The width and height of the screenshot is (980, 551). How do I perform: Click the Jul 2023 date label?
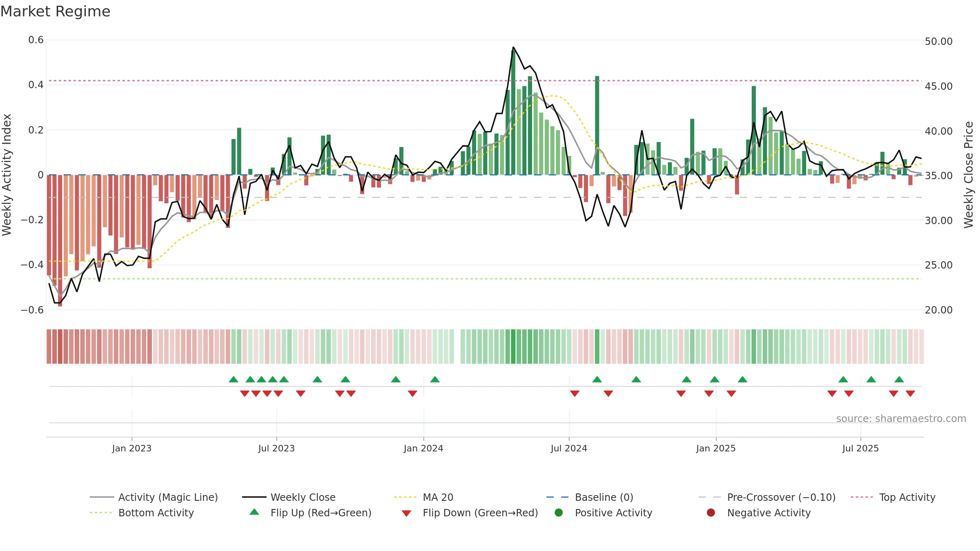click(276, 448)
